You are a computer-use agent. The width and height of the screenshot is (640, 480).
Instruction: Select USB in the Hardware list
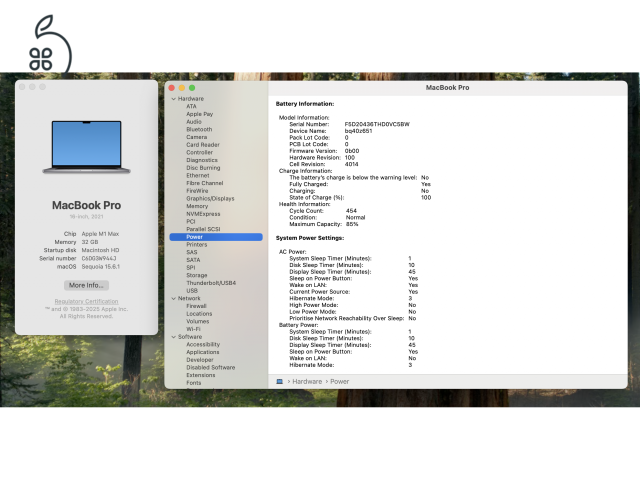point(192,291)
